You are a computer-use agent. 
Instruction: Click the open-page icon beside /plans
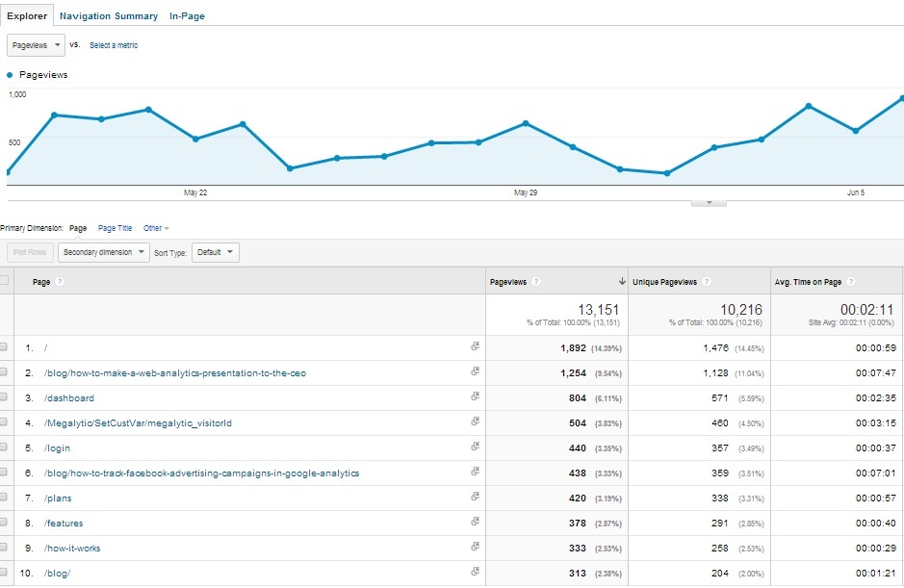coord(475,498)
